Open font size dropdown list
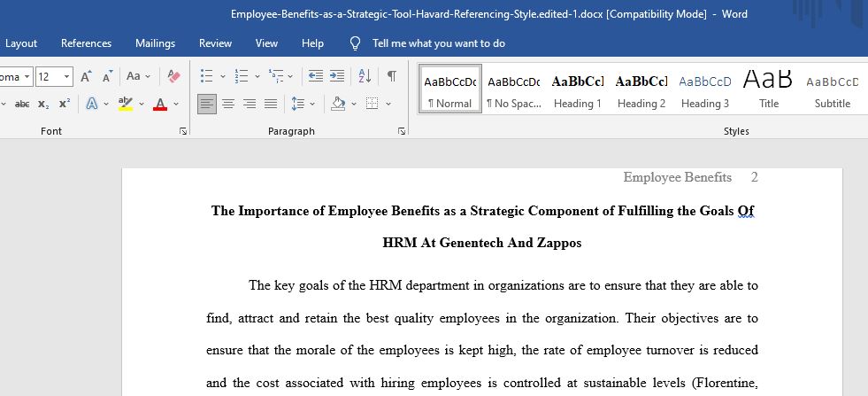The width and height of the screenshot is (868, 396). click(x=67, y=76)
